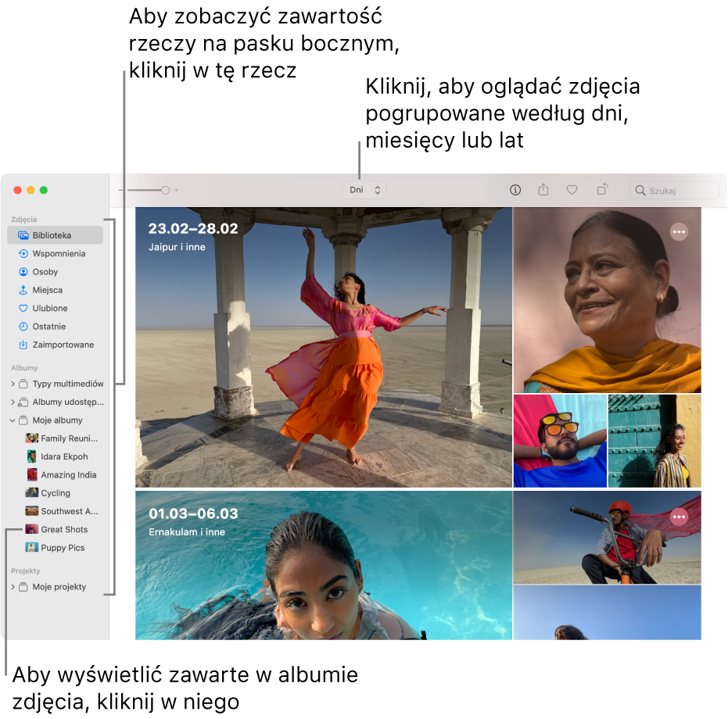Open Wspomnienia in the sidebar
The height and width of the screenshot is (719, 728).
(58, 254)
